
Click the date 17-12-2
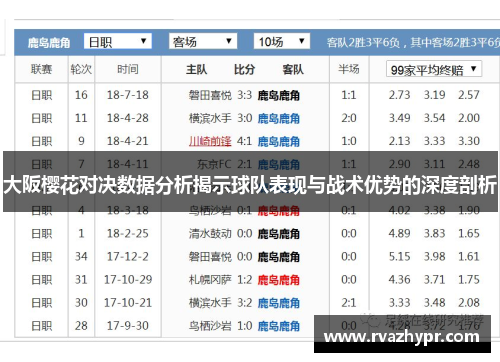coord(128,256)
